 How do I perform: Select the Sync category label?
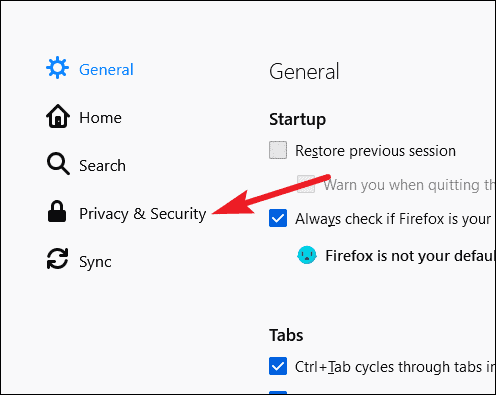(95, 262)
